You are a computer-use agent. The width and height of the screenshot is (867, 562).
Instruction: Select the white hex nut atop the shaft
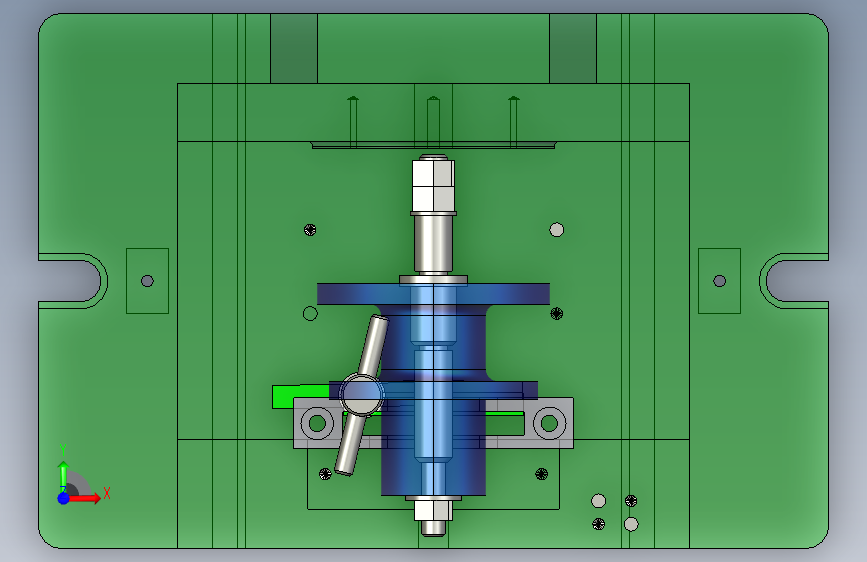point(434,184)
